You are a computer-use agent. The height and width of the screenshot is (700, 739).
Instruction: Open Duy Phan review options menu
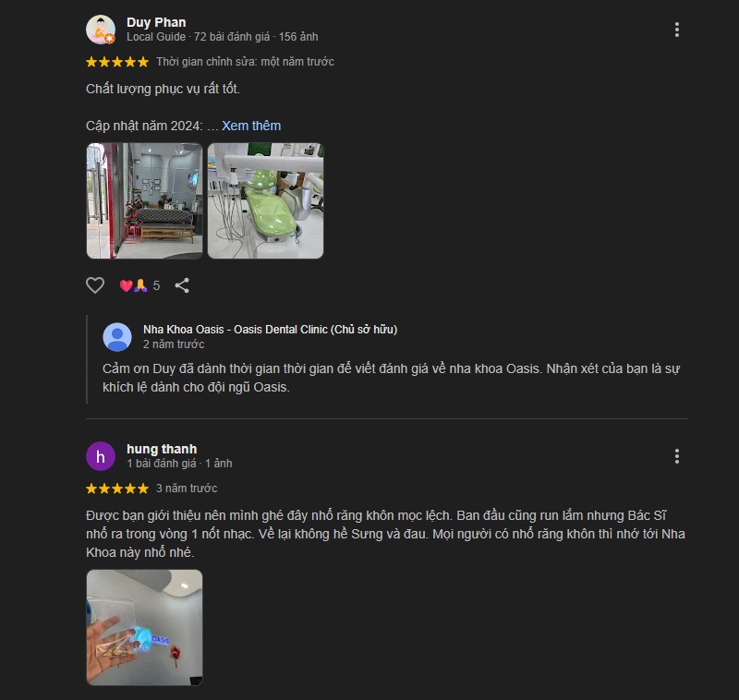pyautogui.click(x=677, y=30)
